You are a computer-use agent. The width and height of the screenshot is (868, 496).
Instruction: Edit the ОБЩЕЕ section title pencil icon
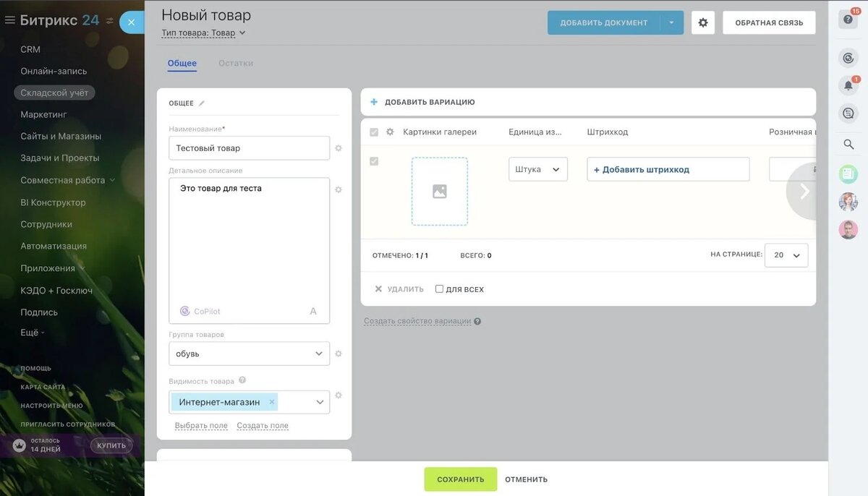(202, 103)
